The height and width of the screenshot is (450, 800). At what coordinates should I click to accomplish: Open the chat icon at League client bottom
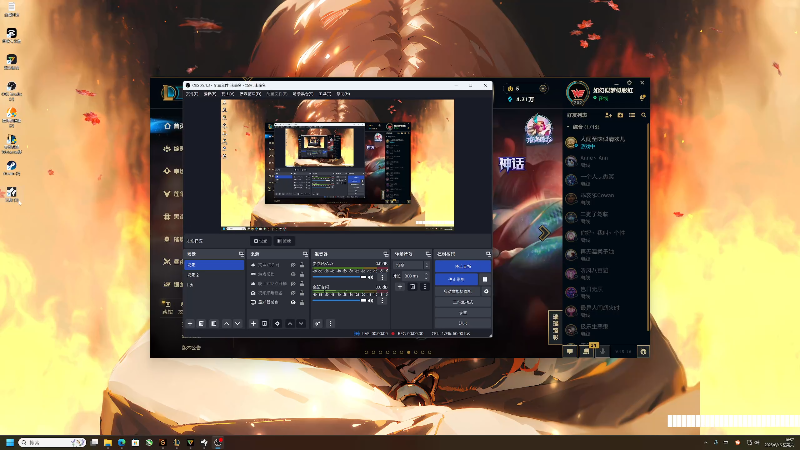[570, 352]
